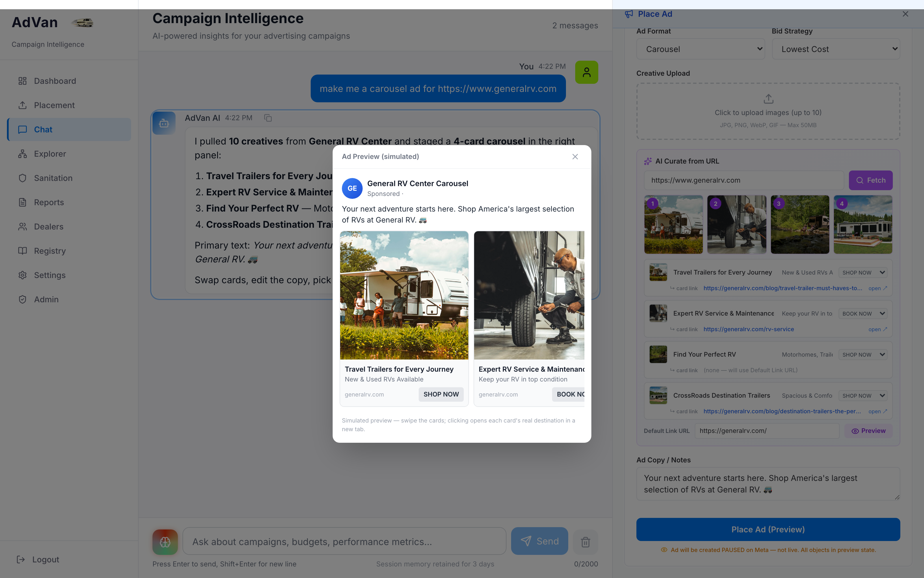Open CTA dropdown for Find Your Perfect RV
Screen dimensions: 924x578
(x=863, y=355)
